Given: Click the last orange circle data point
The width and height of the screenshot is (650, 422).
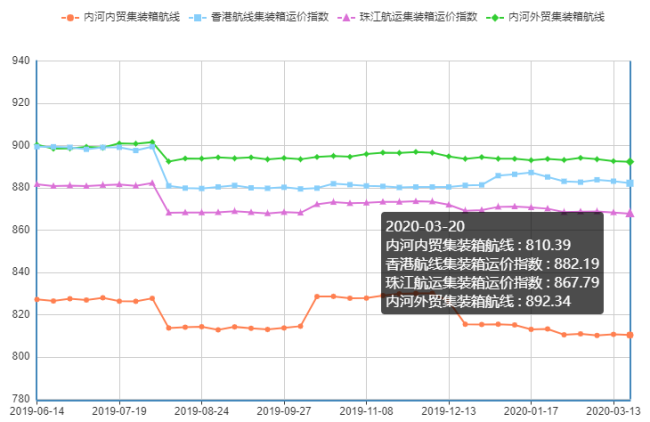Looking at the screenshot, I should (x=630, y=335).
